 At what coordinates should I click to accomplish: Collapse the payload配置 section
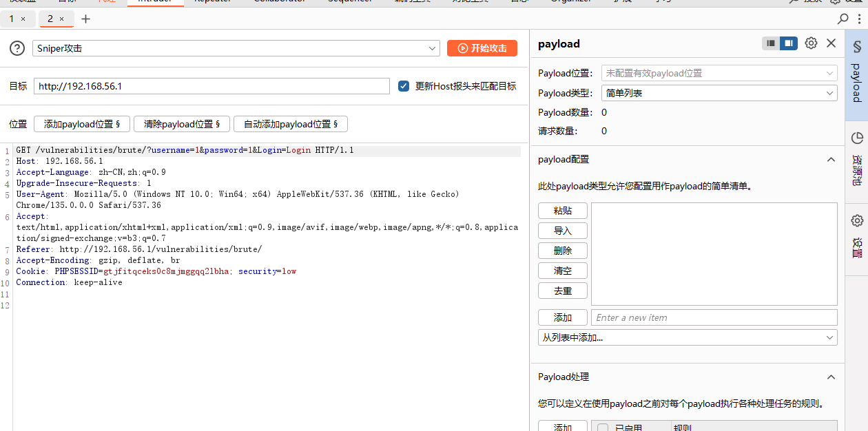(x=831, y=159)
